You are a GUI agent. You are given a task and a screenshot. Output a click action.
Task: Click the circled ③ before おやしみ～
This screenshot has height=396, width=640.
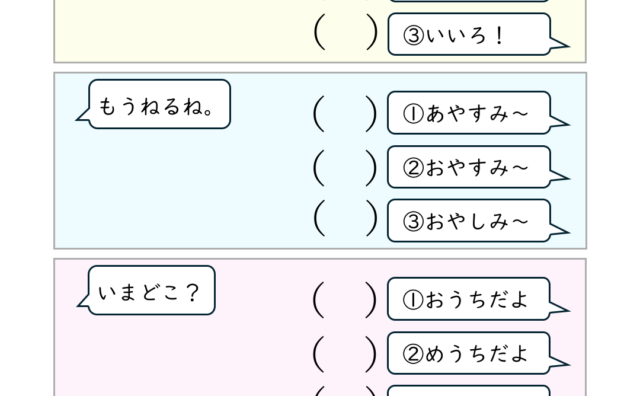(413, 222)
